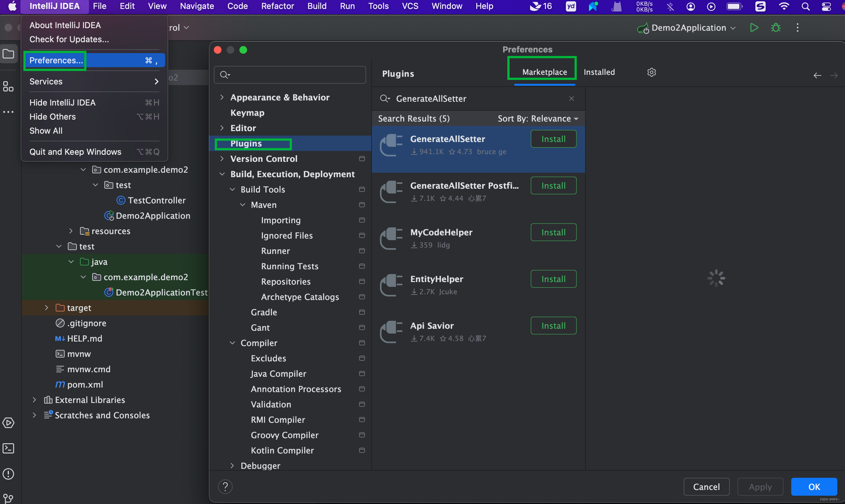The width and height of the screenshot is (845, 504).
Task: Select Quit and Keep Windows
Action: click(94, 152)
